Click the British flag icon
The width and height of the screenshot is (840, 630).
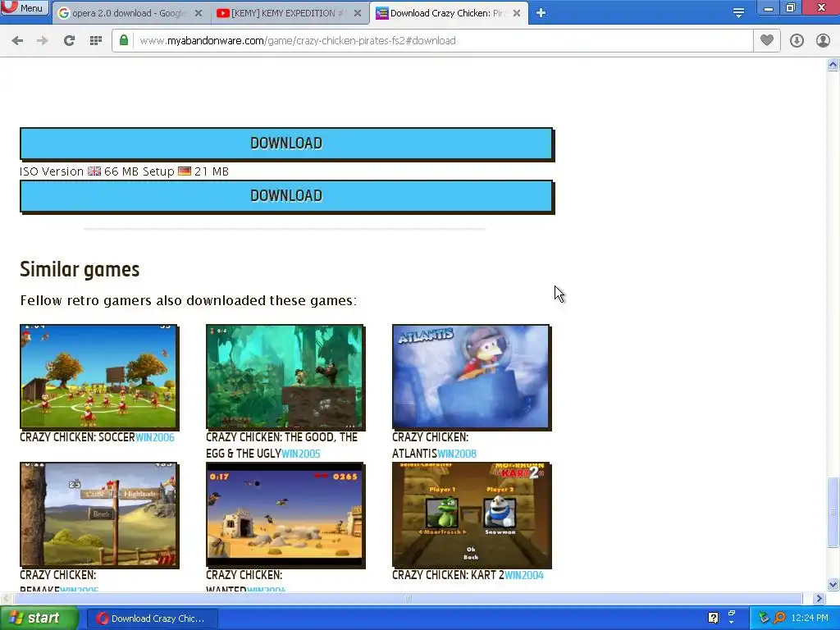point(94,171)
